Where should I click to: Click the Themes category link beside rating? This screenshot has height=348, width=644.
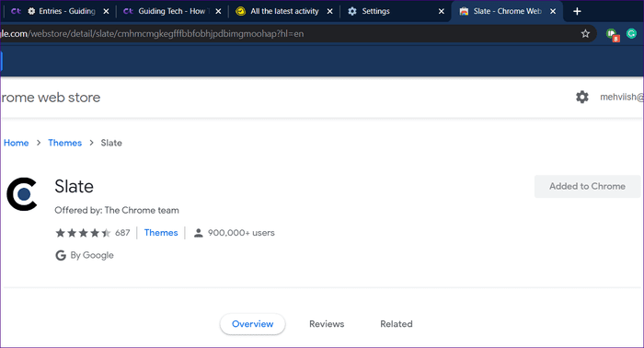pos(161,233)
